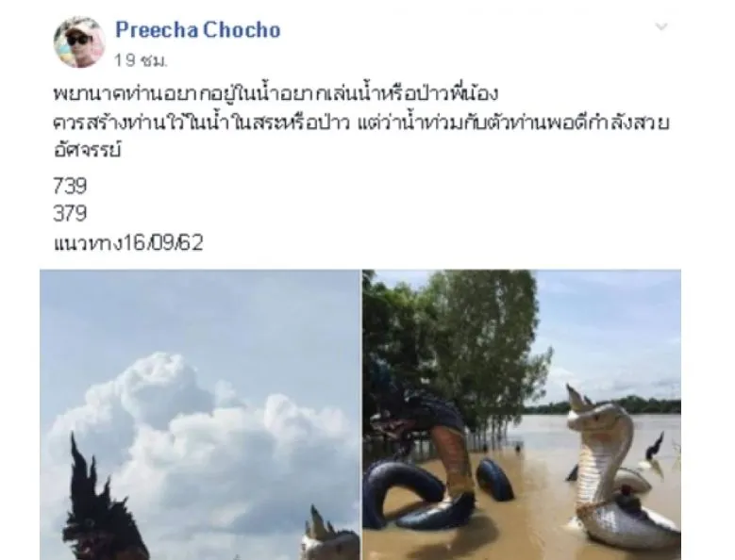Click the second caption line starting ควรสร้าง

(x=361, y=123)
